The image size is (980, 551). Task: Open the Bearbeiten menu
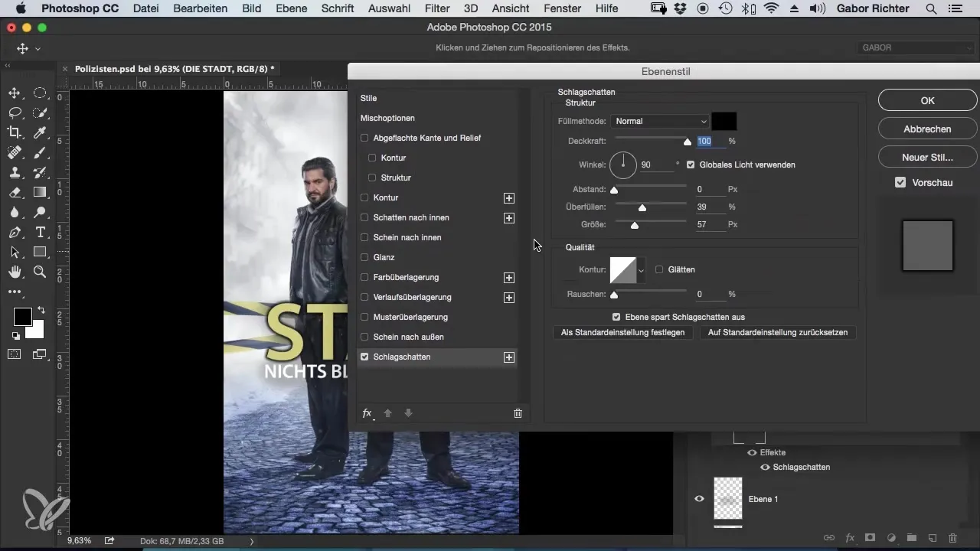pos(200,8)
